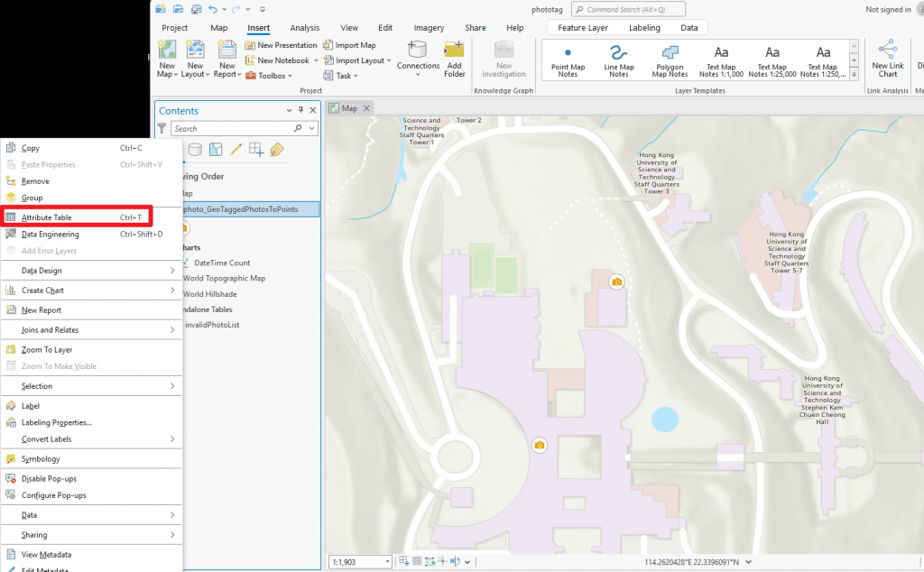Click the List By Snapping icon
Image resolution: width=924 pixels, height=572 pixels.
pos(256,150)
